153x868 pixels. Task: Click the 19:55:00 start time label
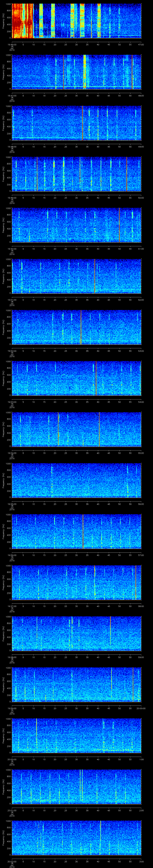click(x=12, y=504)
